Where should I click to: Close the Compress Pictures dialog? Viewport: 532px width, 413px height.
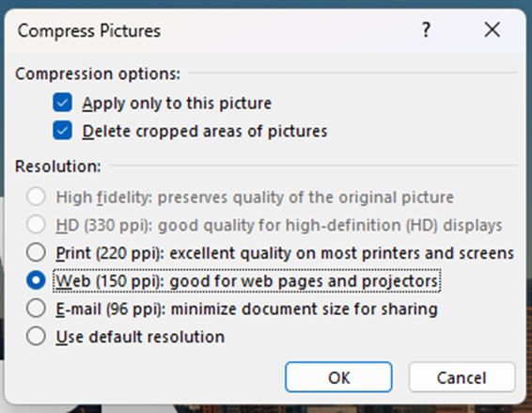tap(492, 29)
